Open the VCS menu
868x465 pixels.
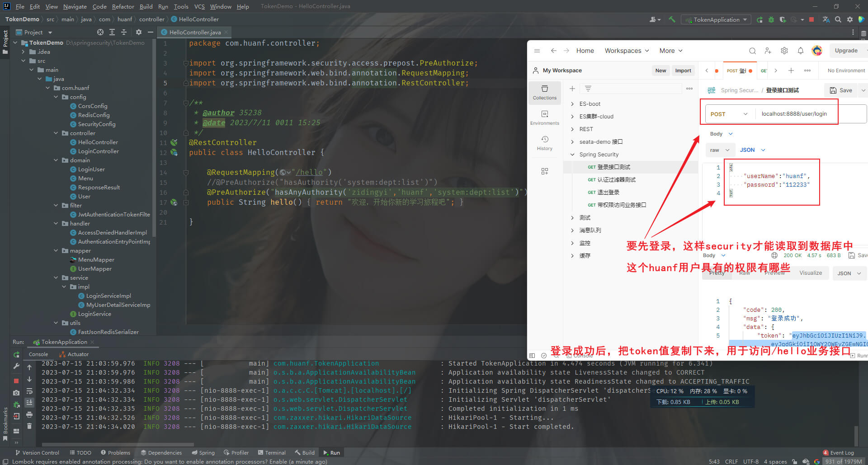199,6
